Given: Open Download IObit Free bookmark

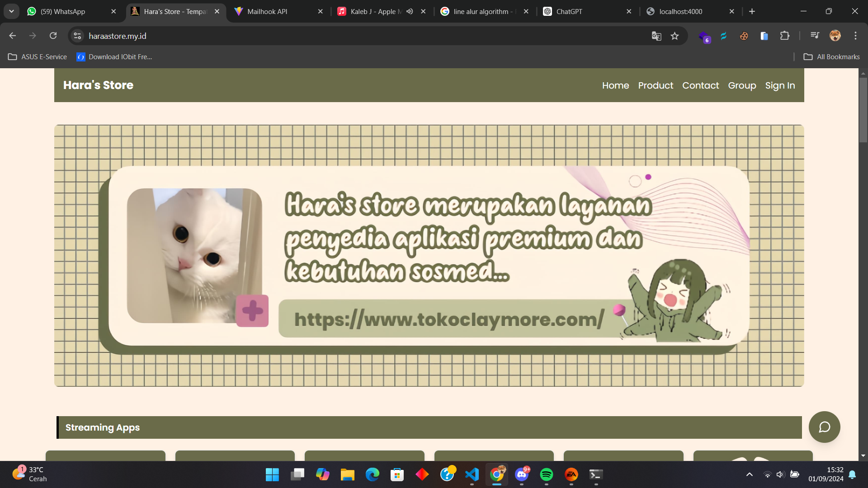Looking at the screenshot, I should pyautogui.click(x=114, y=56).
